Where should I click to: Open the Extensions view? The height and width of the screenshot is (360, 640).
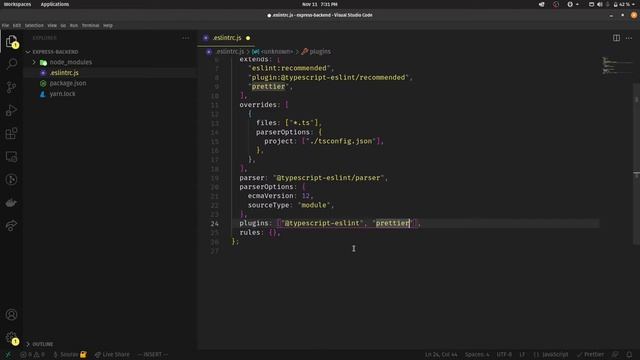(11, 133)
